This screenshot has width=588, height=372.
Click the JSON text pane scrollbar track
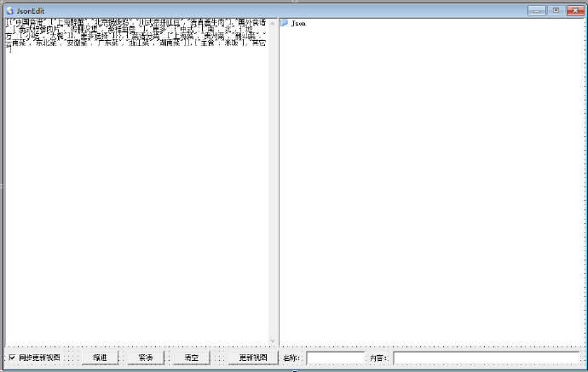pos(273,187)
